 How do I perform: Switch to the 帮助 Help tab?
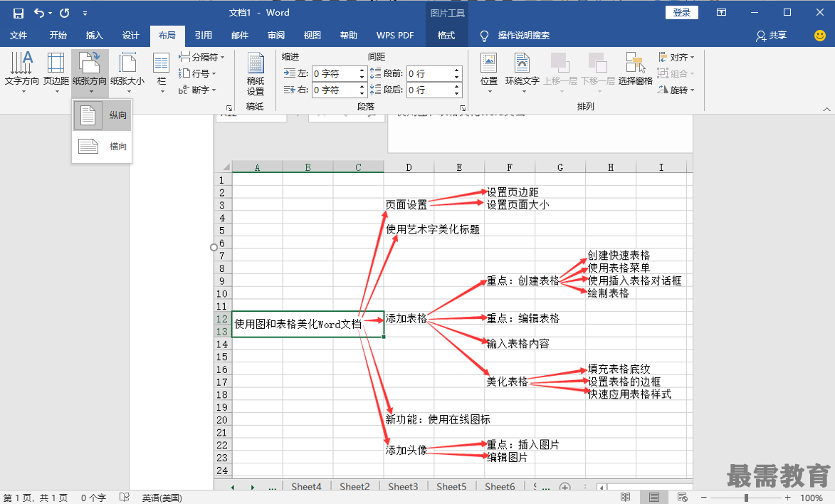coord(348,35)
